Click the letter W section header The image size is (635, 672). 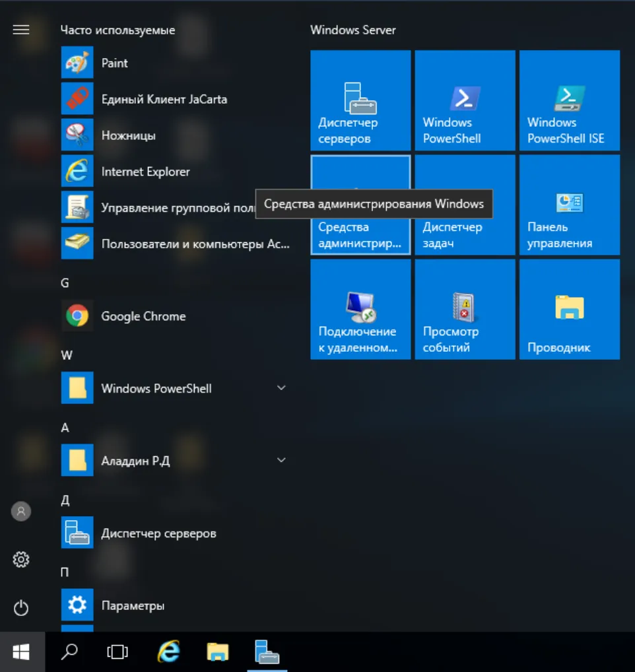pos(67,355)
